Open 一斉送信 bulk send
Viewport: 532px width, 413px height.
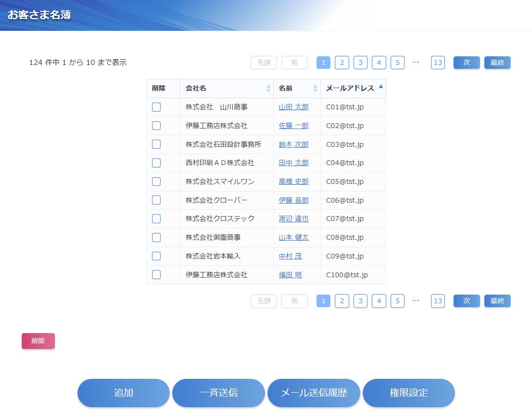218,393
